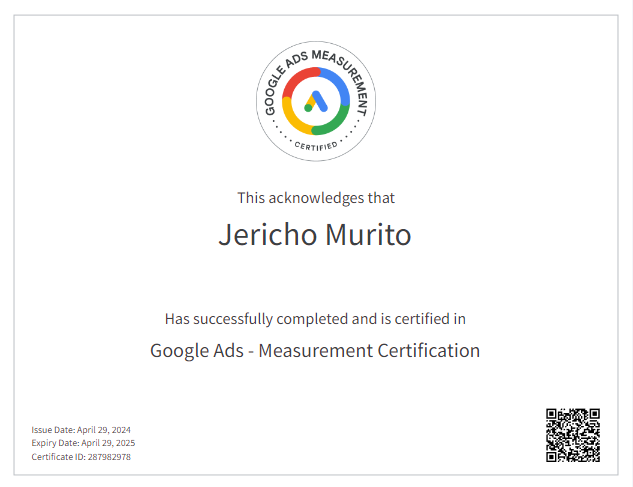The image size is (633, 487).
Task: Click the 'CERTIFIED' text on the badge
Action: point(315,146)
